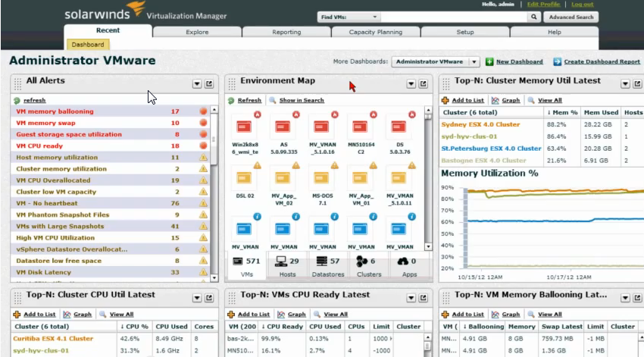The height and width of the screenshot is (357, 644).
Task: Select the MN510164 C2 VM icon
Action: [x=360, y=127]
